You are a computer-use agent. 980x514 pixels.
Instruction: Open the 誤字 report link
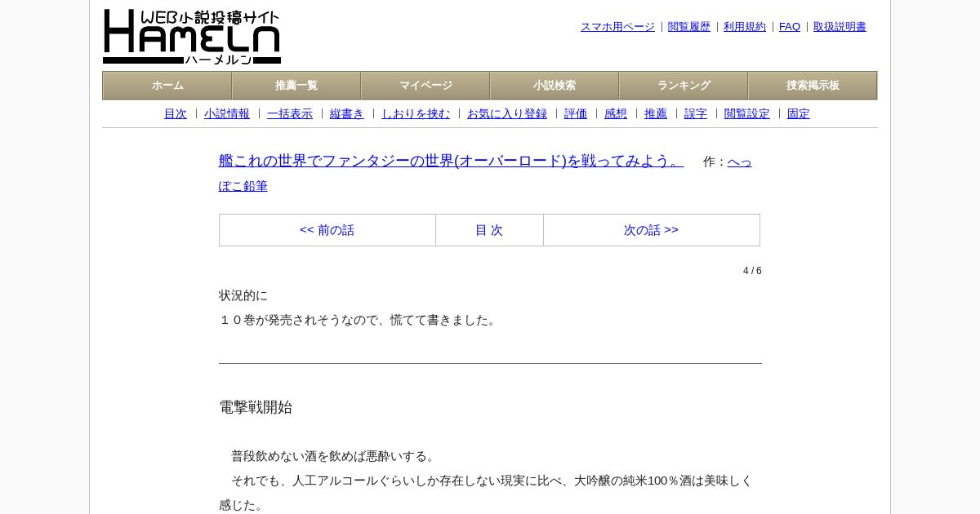tap(696, 114)
